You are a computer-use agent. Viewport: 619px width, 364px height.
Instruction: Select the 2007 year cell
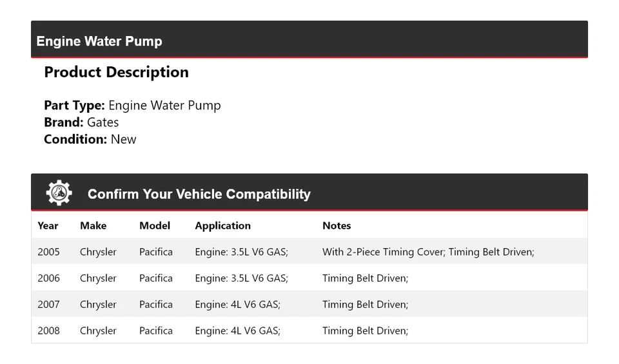[x=48, y=304]
